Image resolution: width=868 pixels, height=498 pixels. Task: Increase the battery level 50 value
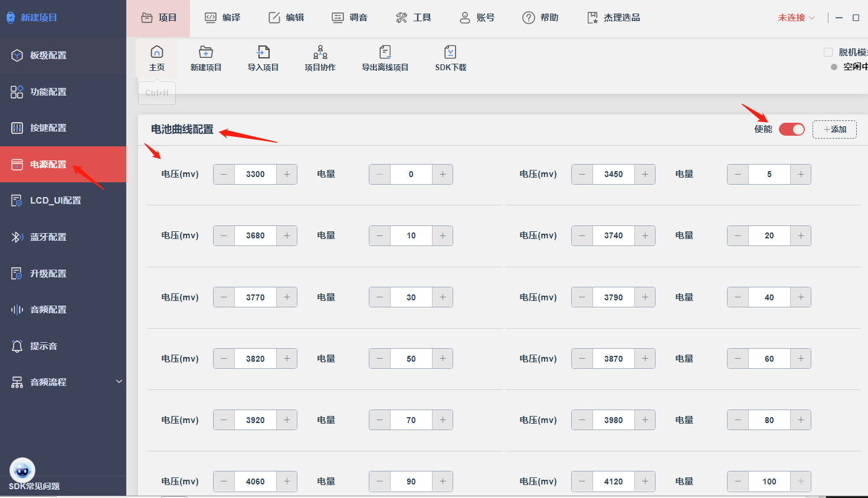tap(443, 359)
